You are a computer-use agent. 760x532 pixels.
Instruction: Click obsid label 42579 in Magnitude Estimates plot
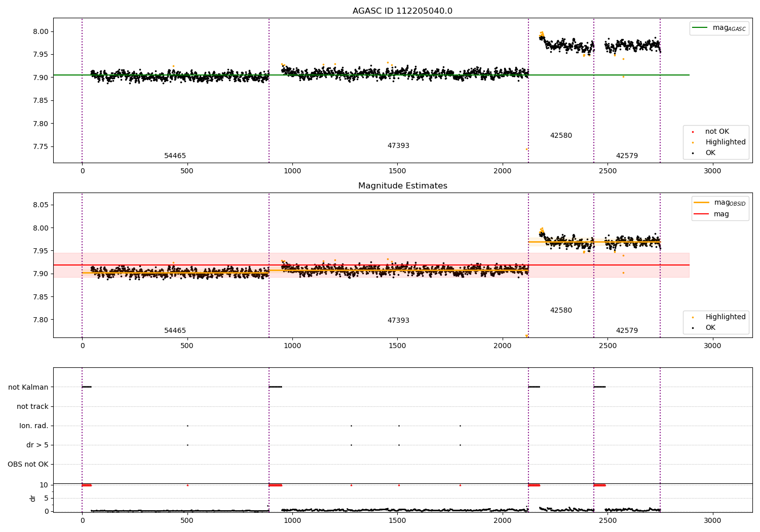(x=627, y=331)
